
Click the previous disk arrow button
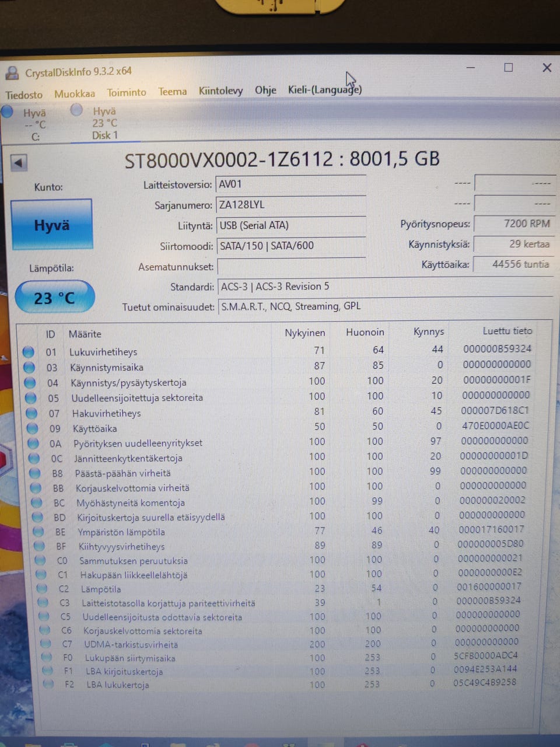(x=19, y=163)
